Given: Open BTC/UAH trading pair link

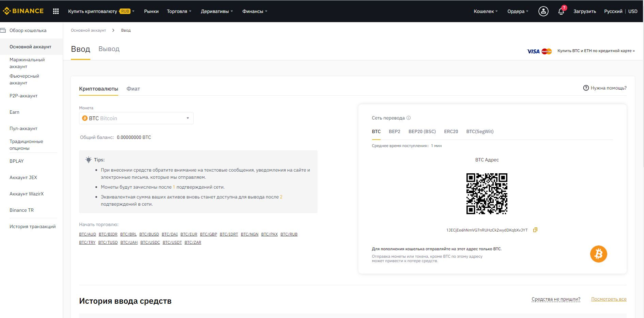Looking at the screenshot, I should click(129, 242).
